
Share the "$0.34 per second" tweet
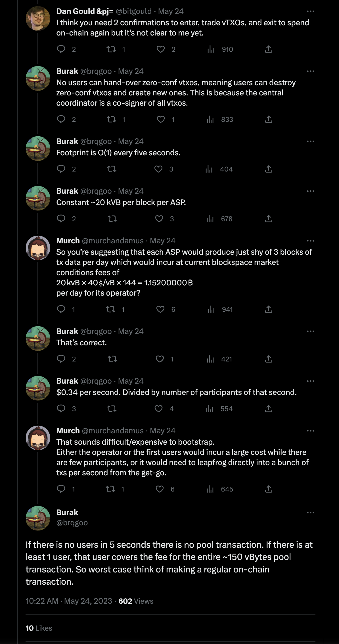pos(269,409)
